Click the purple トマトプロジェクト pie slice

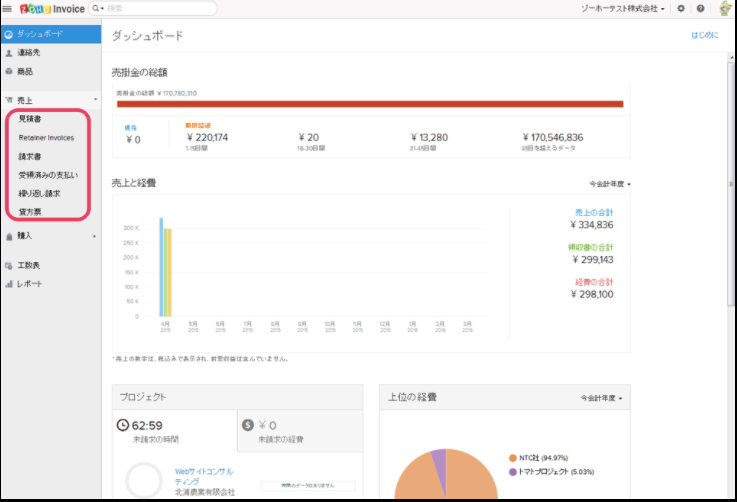pos(440,465)
